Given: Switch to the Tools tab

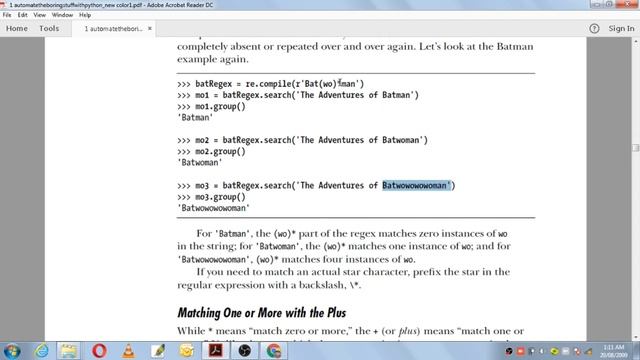Looking at the screenshot, I should point(49,29).
